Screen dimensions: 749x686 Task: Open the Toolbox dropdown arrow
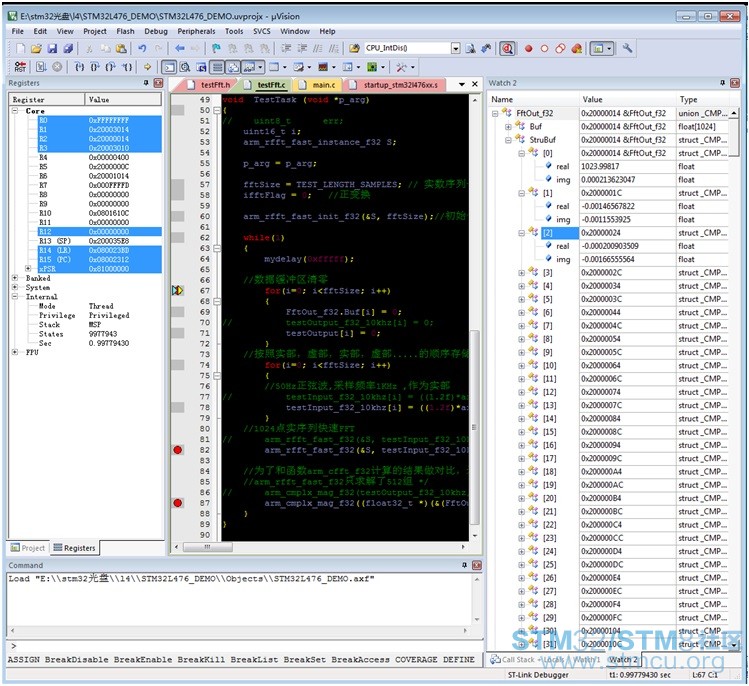[x=413, y=67]
